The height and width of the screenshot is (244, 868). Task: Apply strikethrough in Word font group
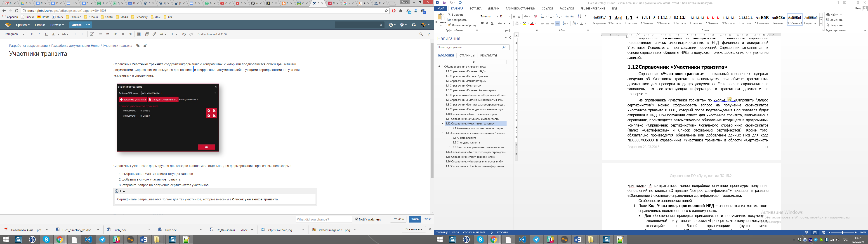(x=500, y=23)
